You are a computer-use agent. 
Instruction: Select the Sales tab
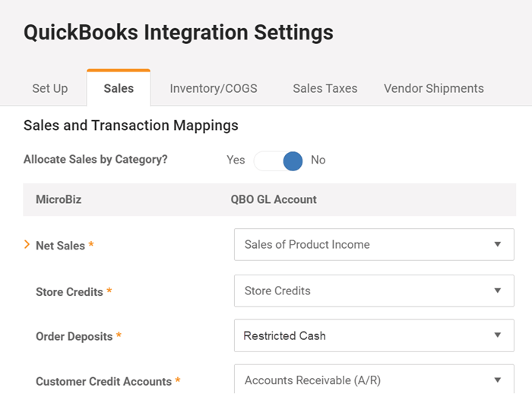(x=119, y=88)
